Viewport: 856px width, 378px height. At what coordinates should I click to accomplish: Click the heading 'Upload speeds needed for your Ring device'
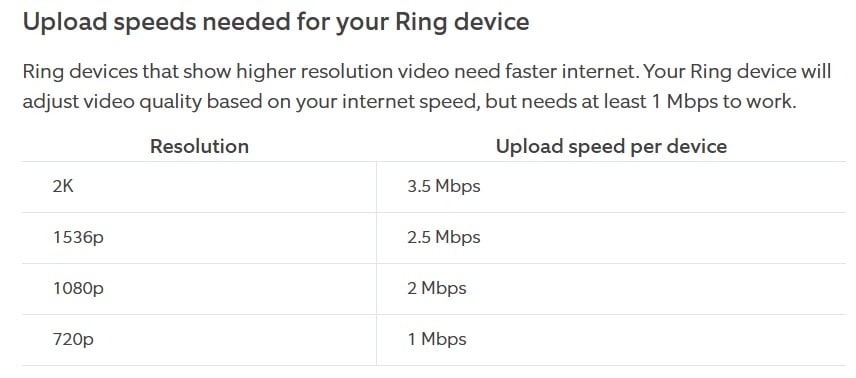coord(276,22)
